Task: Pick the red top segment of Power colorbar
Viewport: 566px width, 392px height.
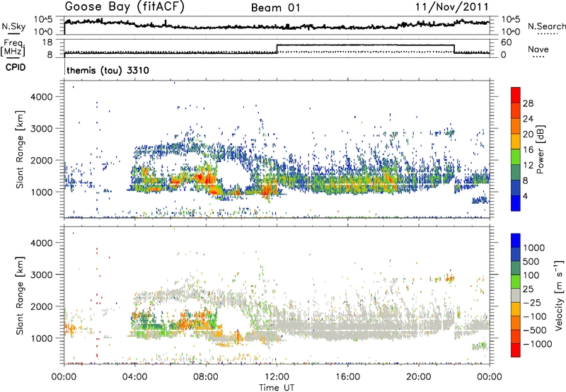Action: 516,95
